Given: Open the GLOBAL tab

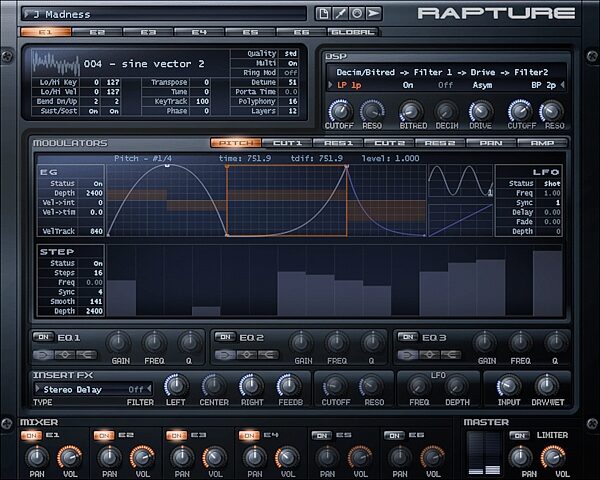Looking at the screenshot, I should point(352,32).
